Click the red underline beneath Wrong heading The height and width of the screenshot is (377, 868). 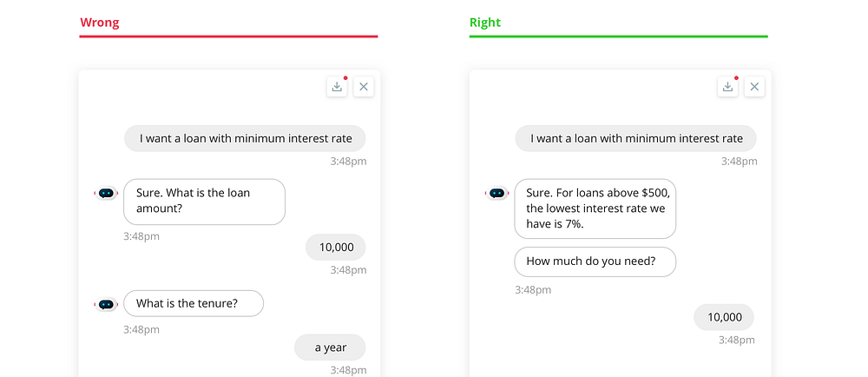click(228, 36)
